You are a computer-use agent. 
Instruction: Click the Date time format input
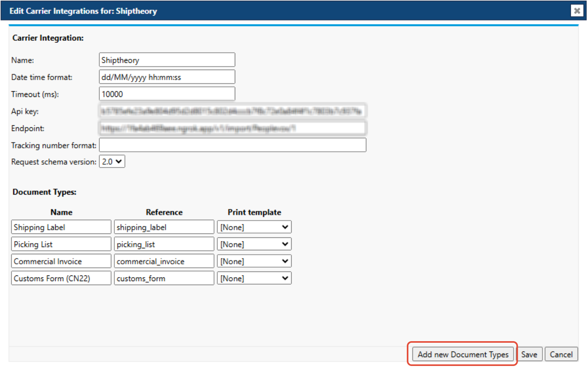pyautogui.click(x=167, y=77)
